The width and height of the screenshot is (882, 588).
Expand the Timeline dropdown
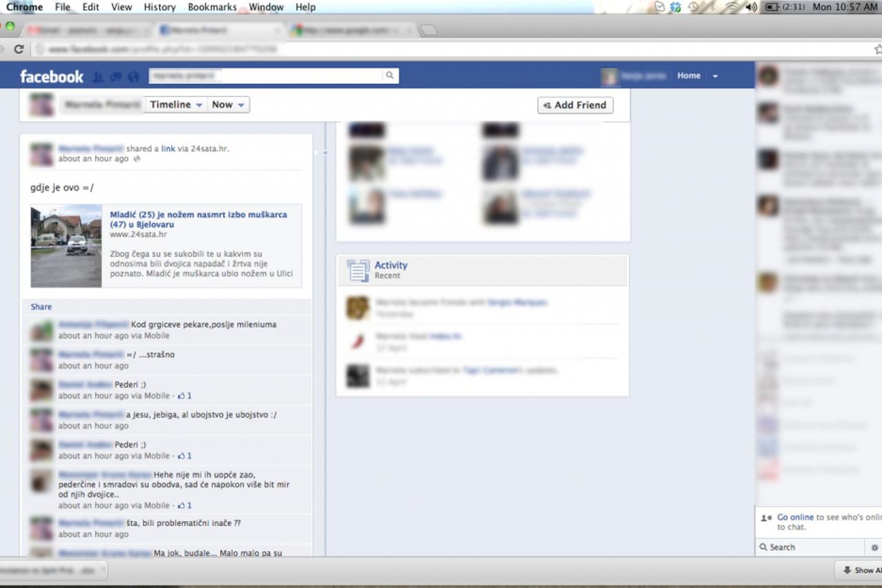(176, 105)
